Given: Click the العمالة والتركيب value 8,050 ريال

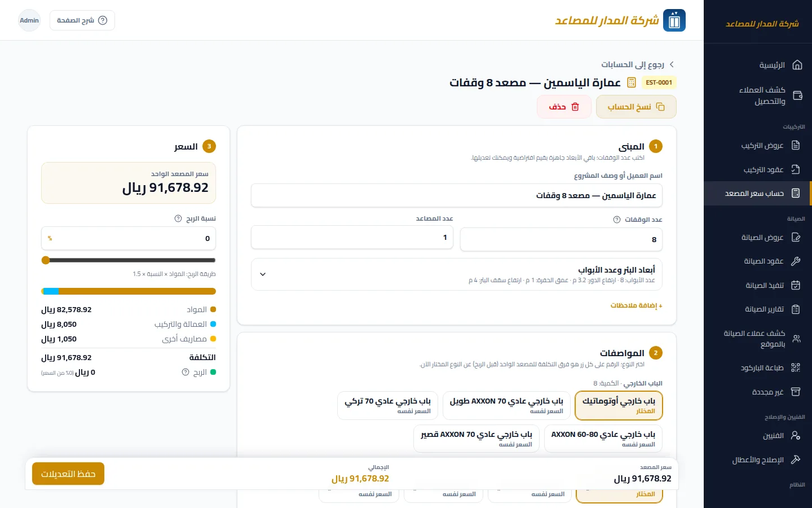Looking at the screenshot, I should (x=59, y=324).
